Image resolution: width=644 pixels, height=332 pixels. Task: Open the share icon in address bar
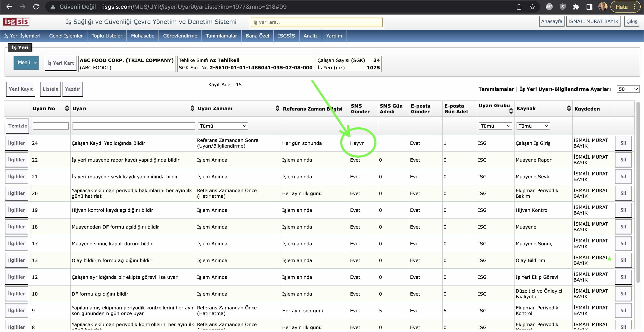click(x=519, y=7)
